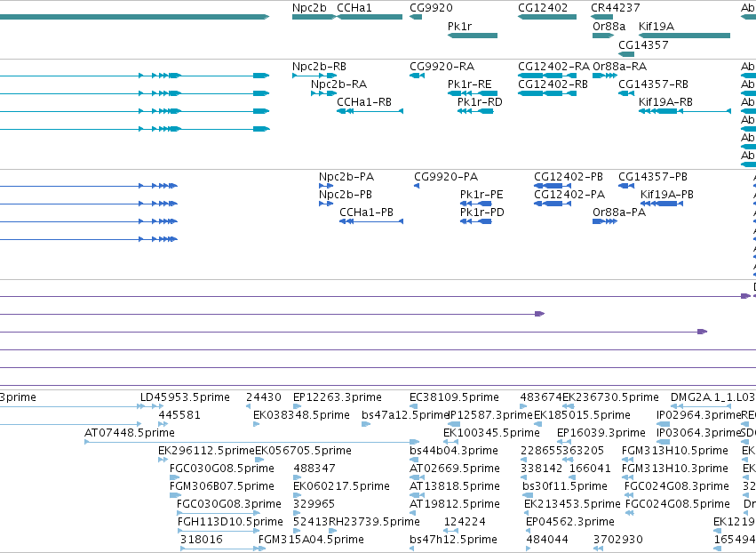Select protein Pk1r-PE
This screenshot has width=756, height=553.
(481, 195)
